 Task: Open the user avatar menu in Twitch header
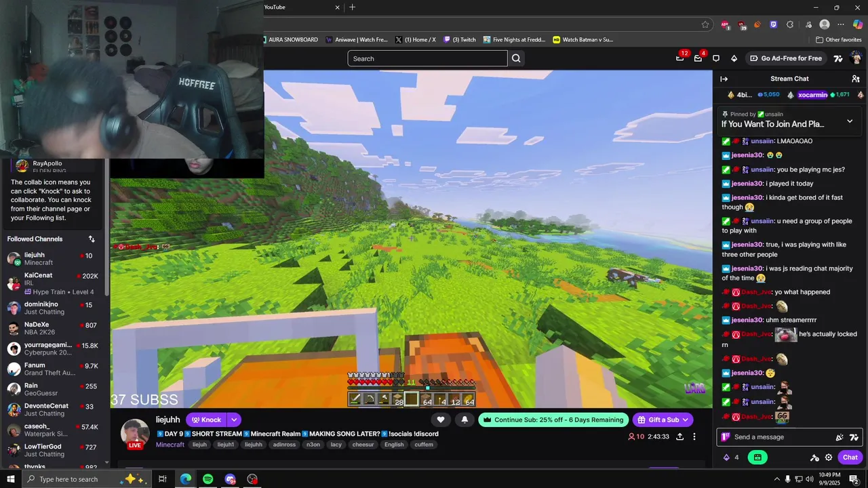[x=855, y=58]
